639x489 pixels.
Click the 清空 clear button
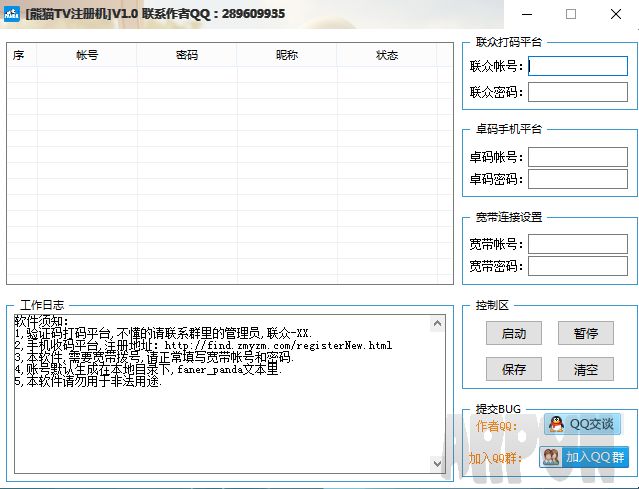pyautogui.click(x=585, y=369)
